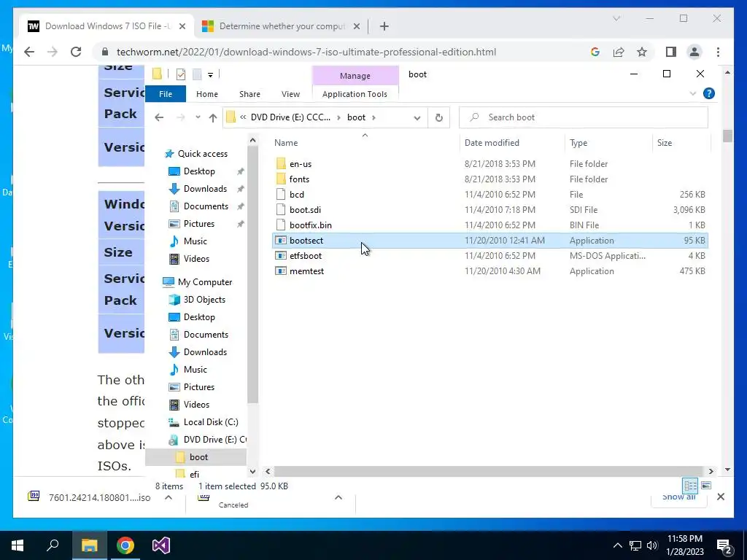The image size is (747, 560).
Task: Open options for canceled download
Action: [x=338, y=497]
